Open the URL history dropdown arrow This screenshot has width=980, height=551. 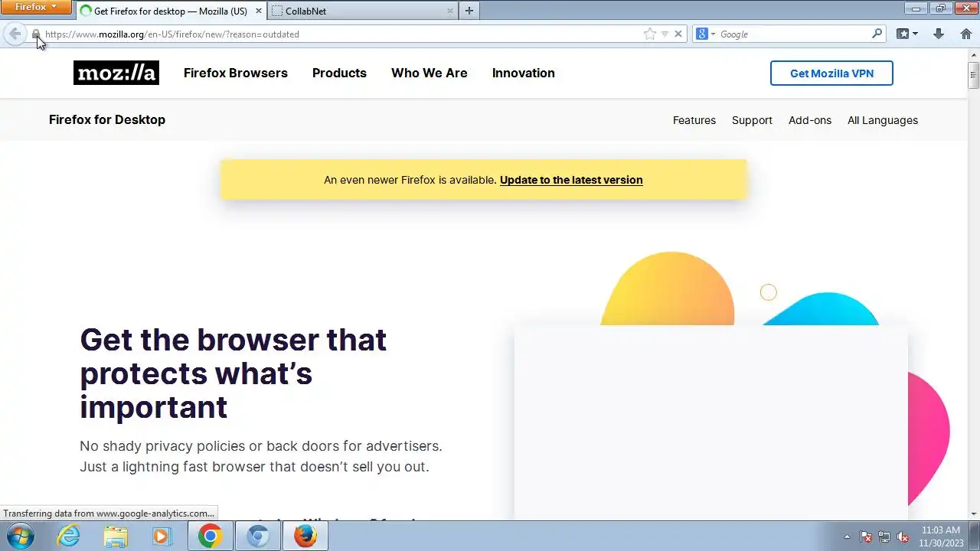[665, 34]
